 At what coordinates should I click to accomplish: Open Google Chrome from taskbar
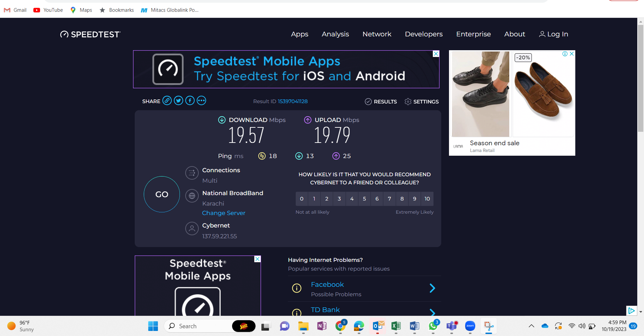tap(341, 326)
